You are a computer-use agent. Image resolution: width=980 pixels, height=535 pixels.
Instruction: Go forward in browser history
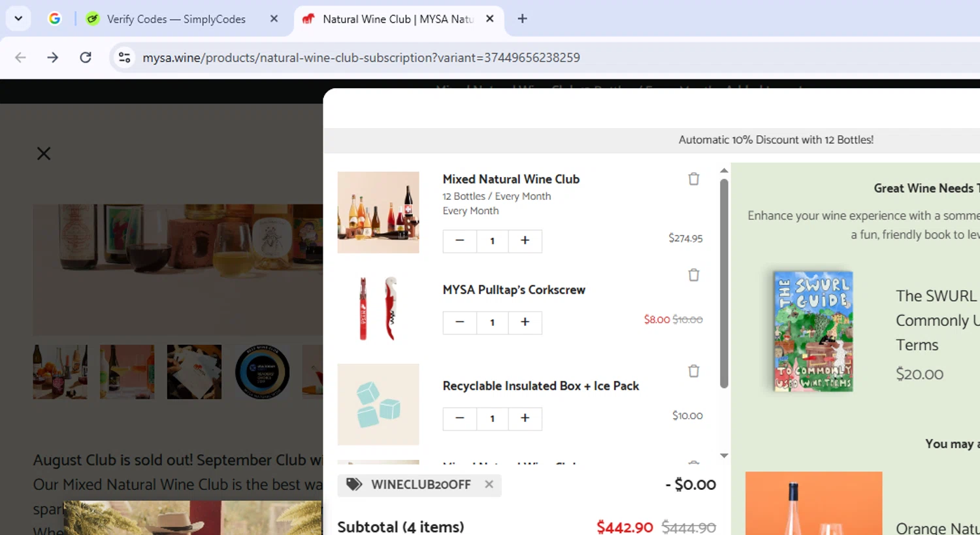coord(53,57)
